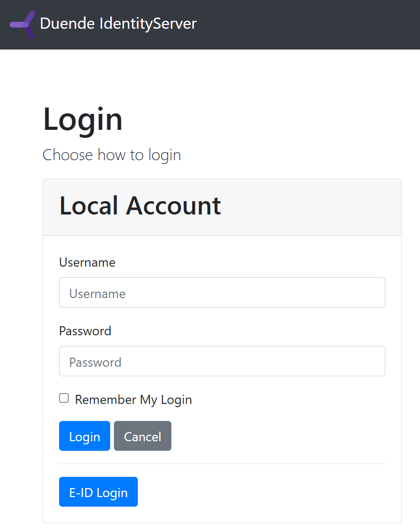The height and width of the screenshot is (529, 420).
Task: Click the Password field label
Action: [85, 331]
